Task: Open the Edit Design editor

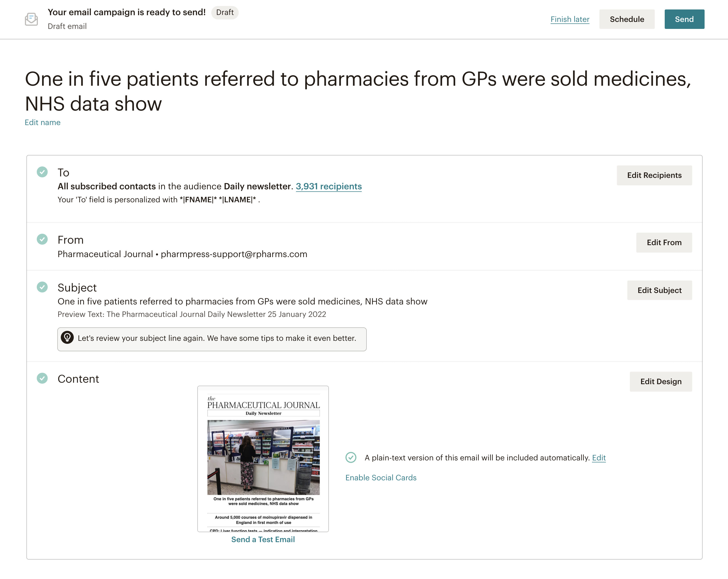Action: point(660,381)
